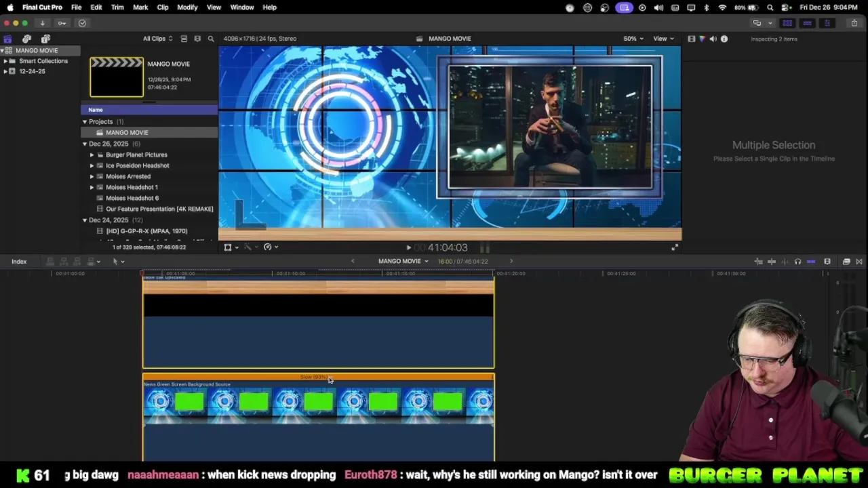
Task: Open the Transform tools dropdown
Action: [231, 247]
